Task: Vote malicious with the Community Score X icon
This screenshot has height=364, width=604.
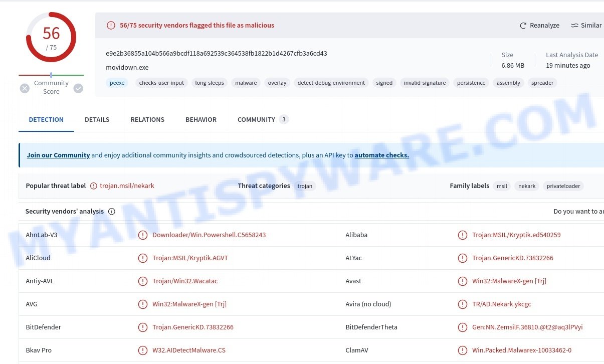Action: pyautogui.click(x=25, y=88)
